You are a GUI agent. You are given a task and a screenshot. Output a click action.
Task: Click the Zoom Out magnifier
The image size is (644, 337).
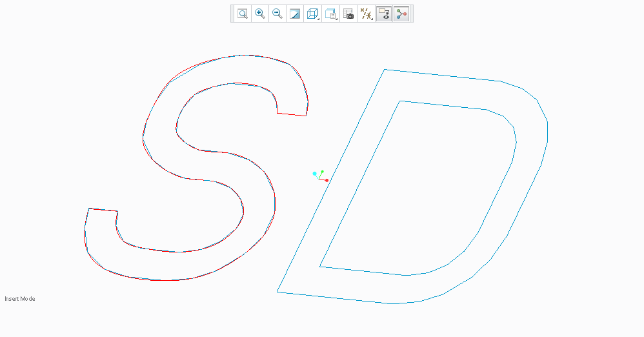[277, 14]
